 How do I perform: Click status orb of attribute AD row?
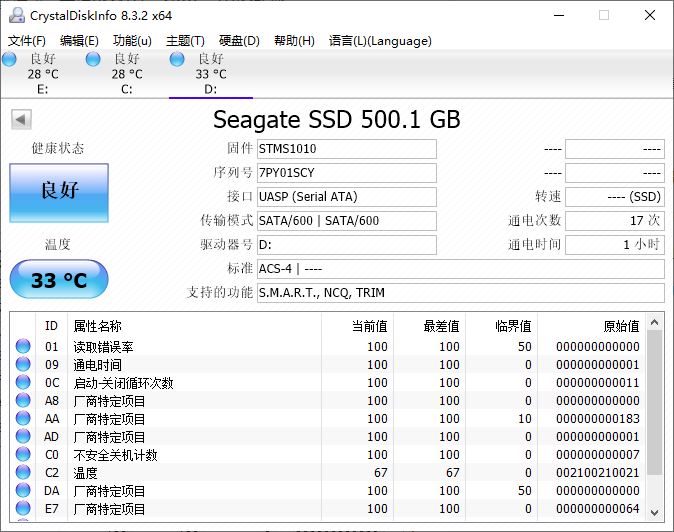coord(23,436)
